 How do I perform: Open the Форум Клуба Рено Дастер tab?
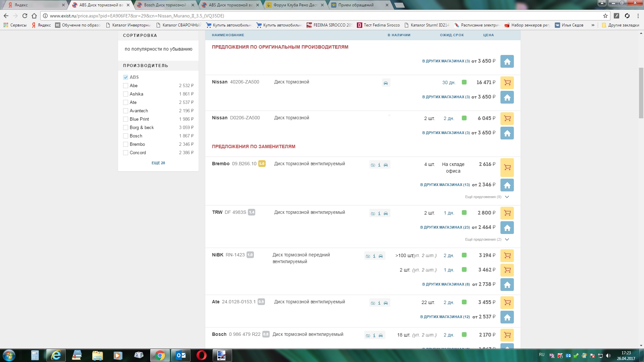coord(295,5)
